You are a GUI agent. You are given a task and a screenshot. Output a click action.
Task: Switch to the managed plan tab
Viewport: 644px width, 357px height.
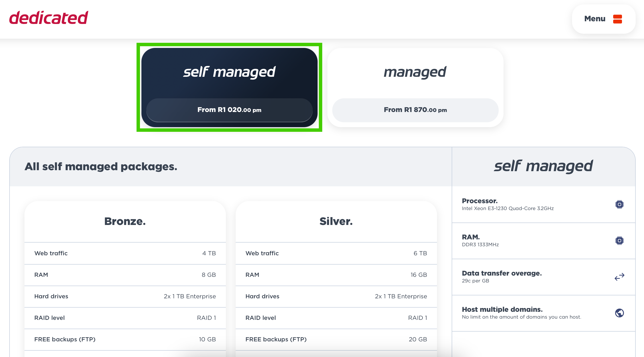pyautogui.click(x=415, y=72)
